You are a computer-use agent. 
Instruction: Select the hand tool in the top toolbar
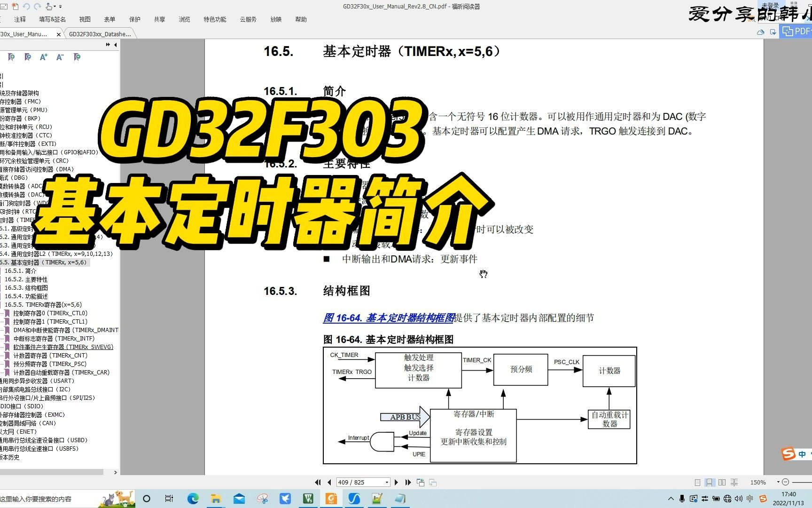pyautogui.click(x=49, y=7)
